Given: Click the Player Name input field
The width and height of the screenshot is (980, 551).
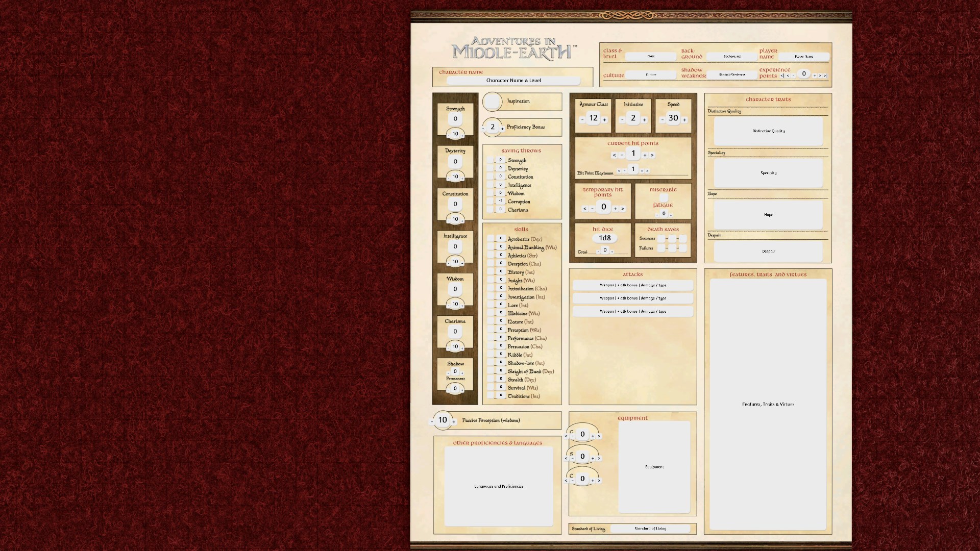Looking at the screenshot, I should pyautogui.click(x=804, y=57).
